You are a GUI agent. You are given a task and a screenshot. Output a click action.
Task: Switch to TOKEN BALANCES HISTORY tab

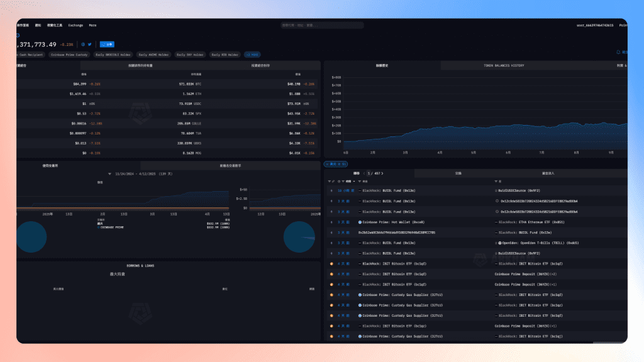504,65
